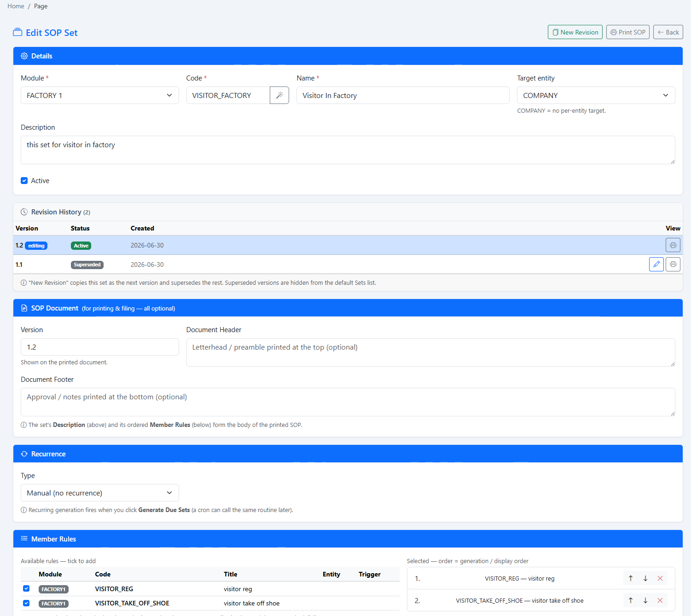Remove VISITOR_TAKE_OFF_SHOE from selected rules
This screenshot has height=616, width=691.
coord(660,600)
